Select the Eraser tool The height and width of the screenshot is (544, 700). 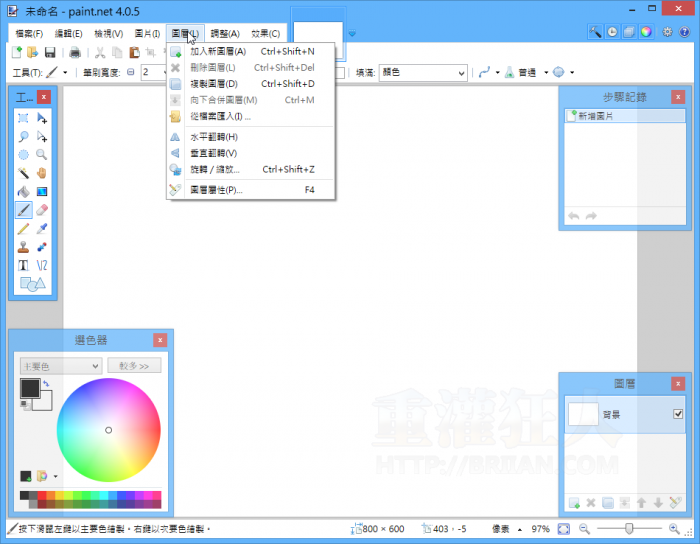pyautogui.click(x=42, y=209)
